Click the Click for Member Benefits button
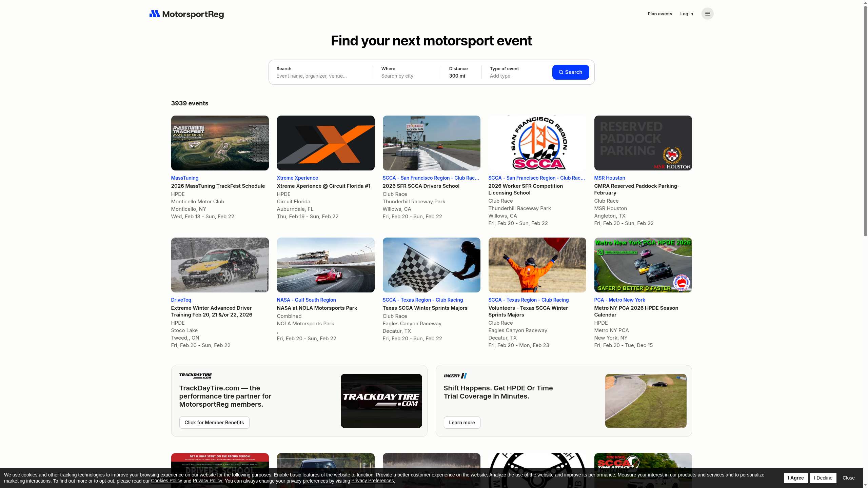This screenshot has width=868, height=488. click(214, 423)
